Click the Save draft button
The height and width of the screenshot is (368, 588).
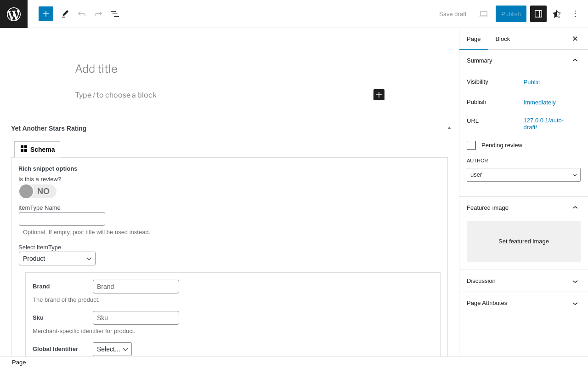tap(452, 14)
